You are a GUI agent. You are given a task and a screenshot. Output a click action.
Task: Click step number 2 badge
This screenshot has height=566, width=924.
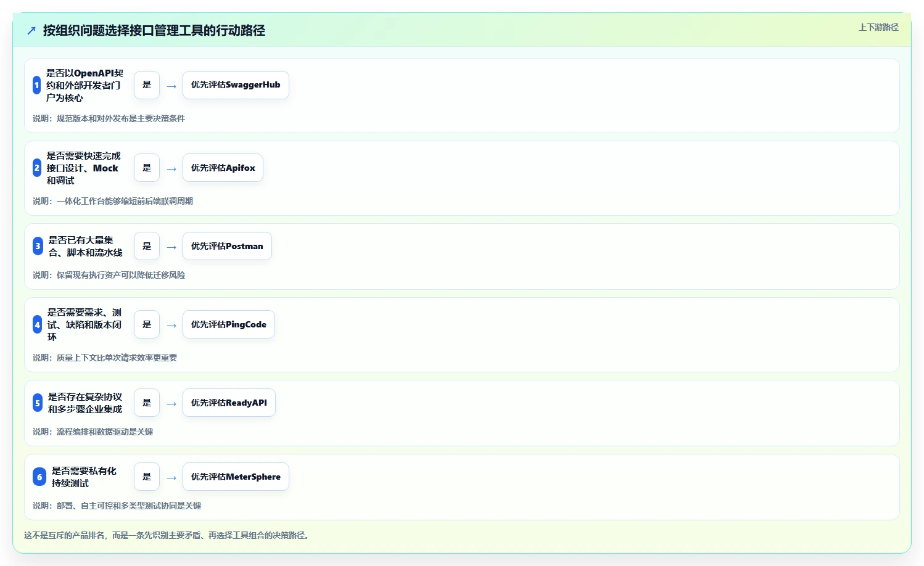tap(37, 168)
